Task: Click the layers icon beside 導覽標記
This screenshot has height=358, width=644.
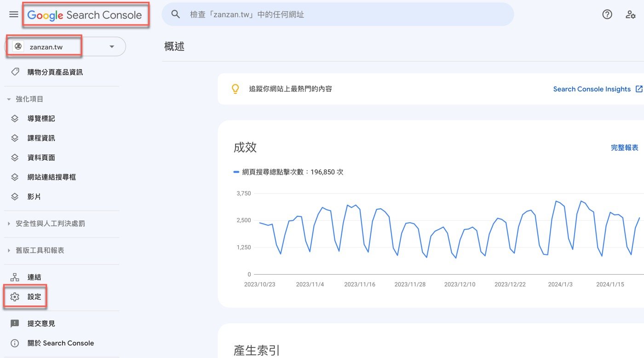Action: (15, 119)
